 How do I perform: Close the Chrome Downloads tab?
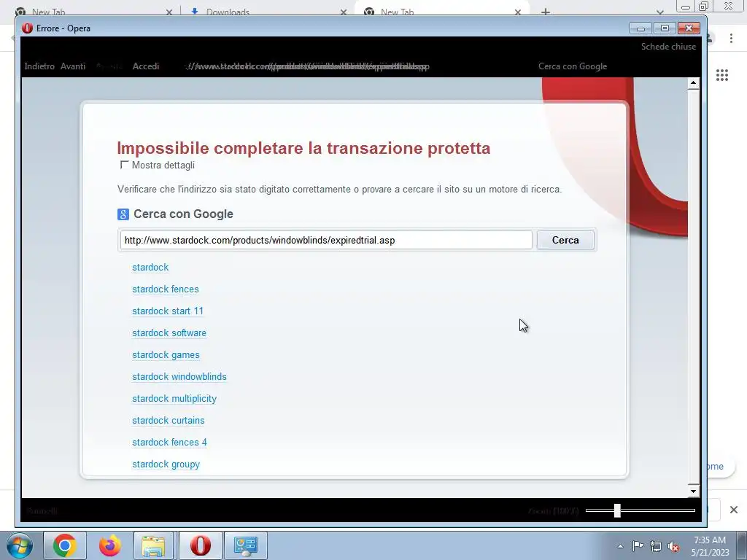point(344,12)
